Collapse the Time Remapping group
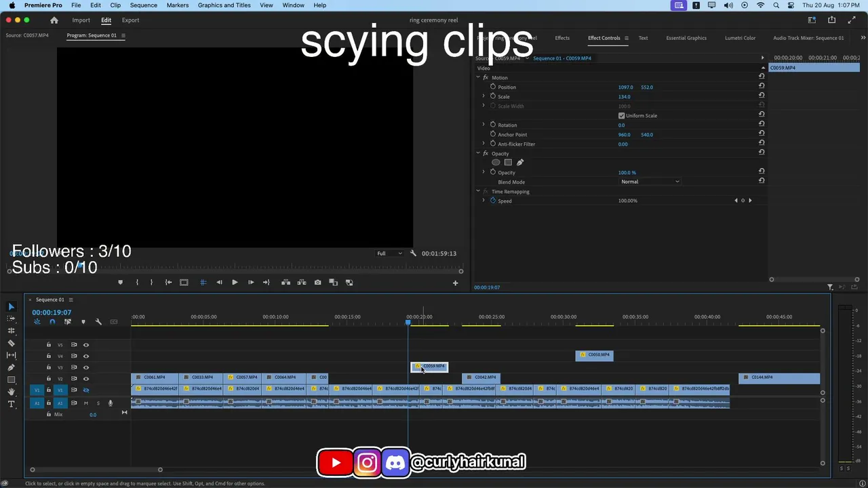The width and height of the screenshot is (868, 488). click(477, 191)
